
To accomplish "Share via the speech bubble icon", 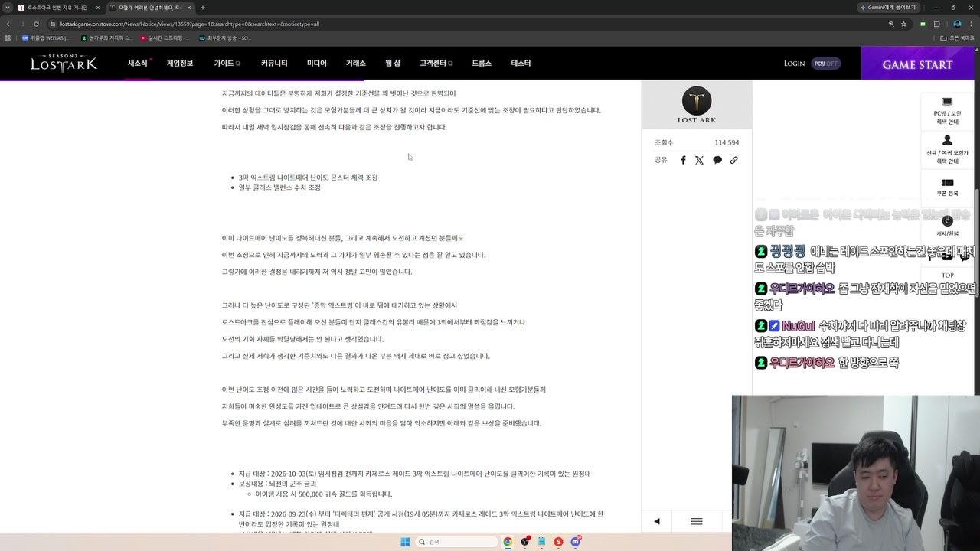I will coord(717,160).
